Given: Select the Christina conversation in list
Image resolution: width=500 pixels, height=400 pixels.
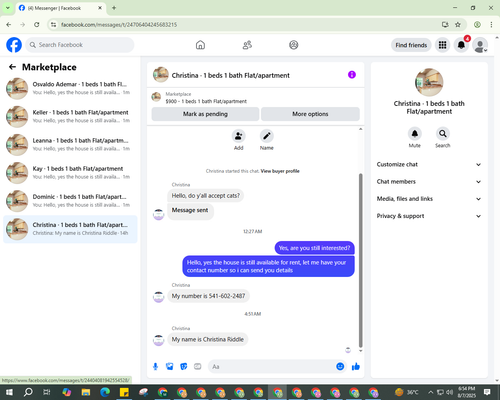Looking at the screenshot, I should point(70,229).
